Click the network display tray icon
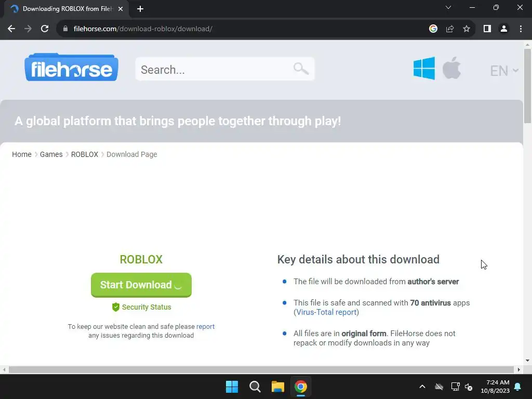The image size is (532, 399). 455,387
